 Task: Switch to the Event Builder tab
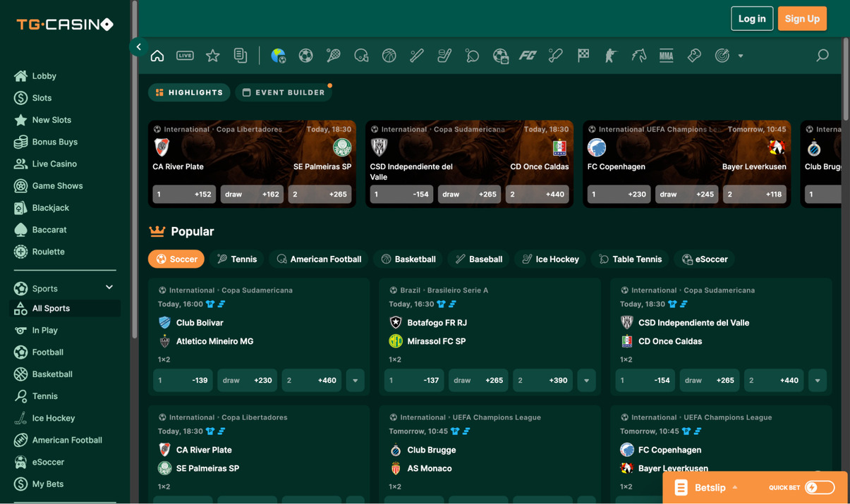pos(284,92)
